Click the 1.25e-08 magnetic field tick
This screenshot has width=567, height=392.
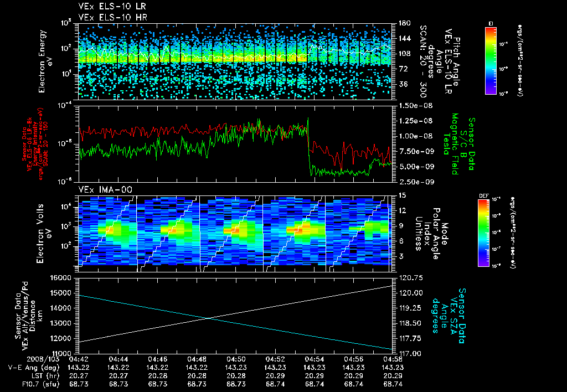[415, 121]
